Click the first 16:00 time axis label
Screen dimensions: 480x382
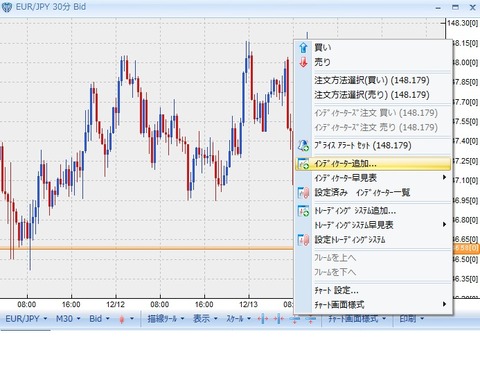[71, 304]
